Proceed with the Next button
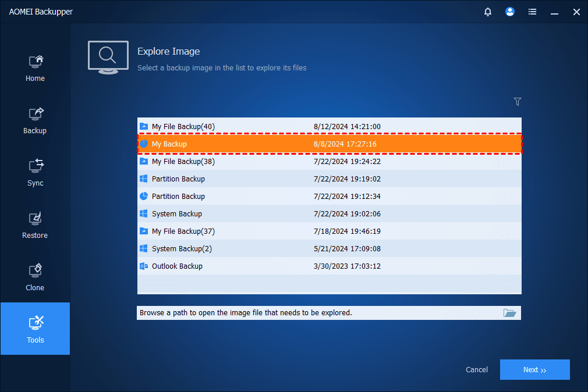588x392 pixels. point(535,369)
